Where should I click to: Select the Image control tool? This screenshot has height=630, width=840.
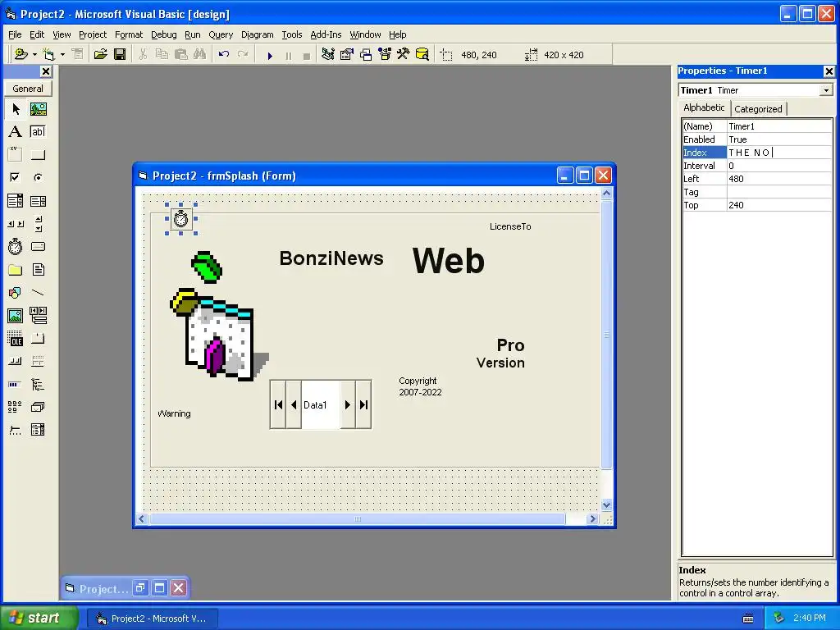(x=16, y=316)
